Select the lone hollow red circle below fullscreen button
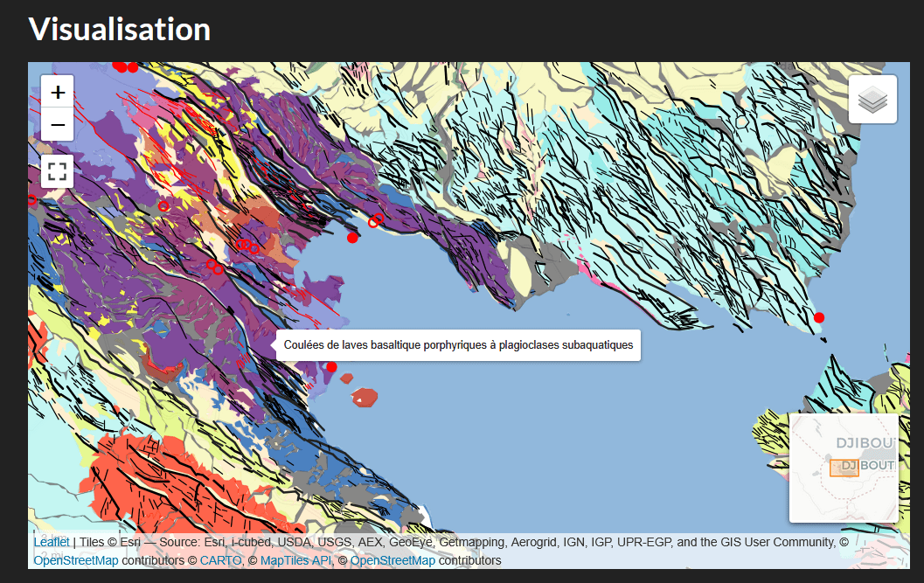 click(163, 206)
